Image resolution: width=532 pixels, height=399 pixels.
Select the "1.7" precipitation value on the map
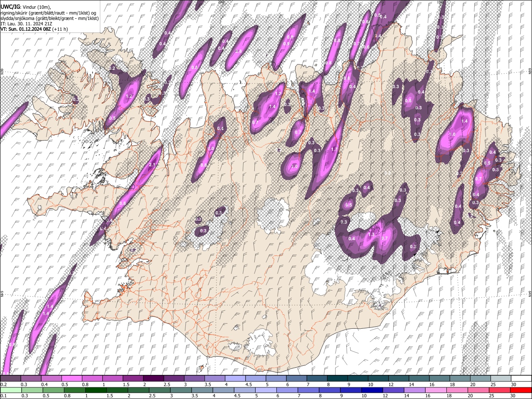333,150
